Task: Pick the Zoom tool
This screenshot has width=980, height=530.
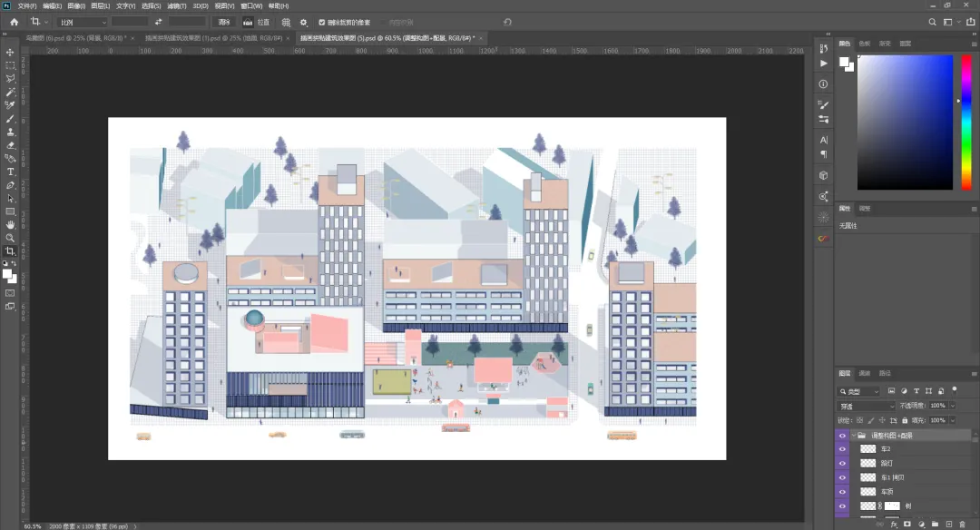Action: (11, 238)
